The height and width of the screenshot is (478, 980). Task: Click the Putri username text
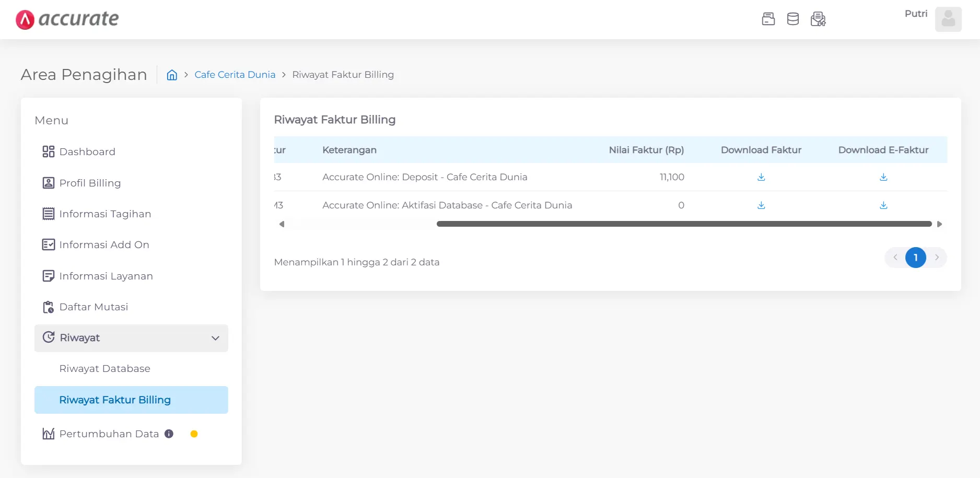[916, 14]
